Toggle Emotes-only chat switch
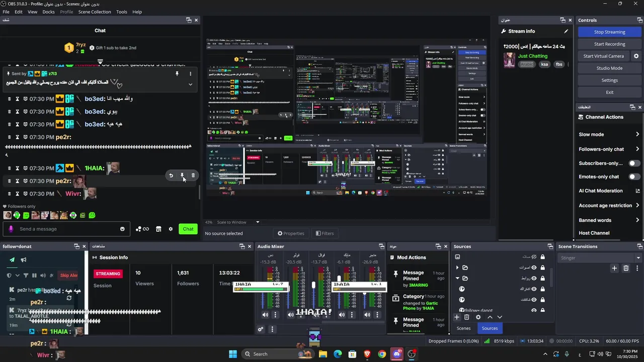This screenshot has height=362, width=644. pos(635,177)
